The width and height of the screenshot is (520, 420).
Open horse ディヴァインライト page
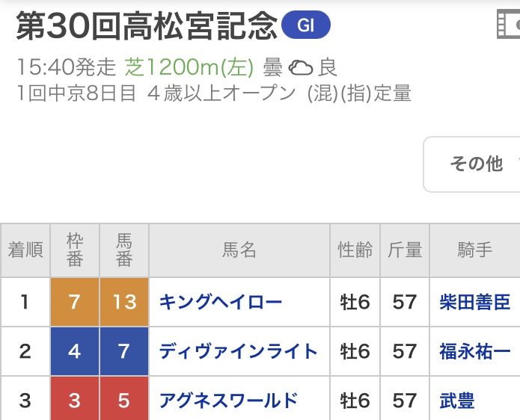238,351
